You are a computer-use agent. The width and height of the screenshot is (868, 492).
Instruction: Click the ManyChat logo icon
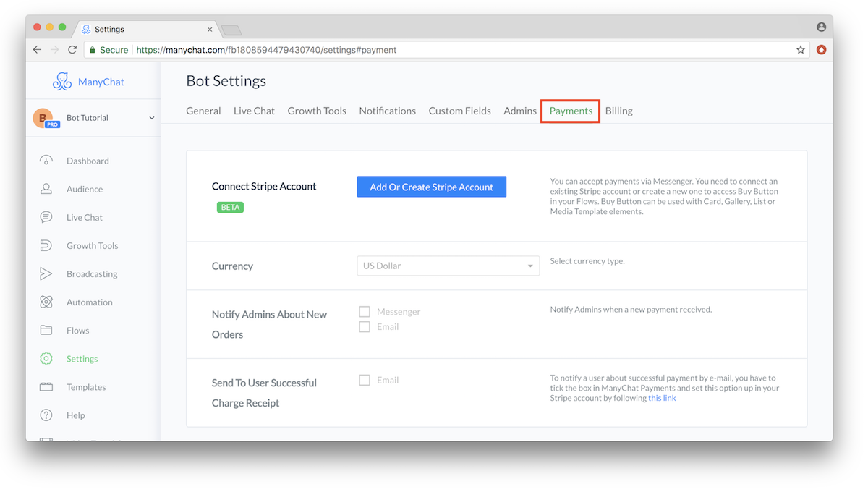click(62, 82)
